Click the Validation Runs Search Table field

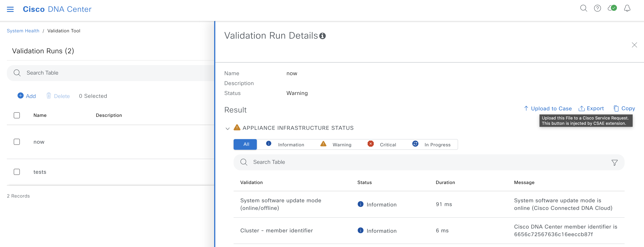coord(111,73)
